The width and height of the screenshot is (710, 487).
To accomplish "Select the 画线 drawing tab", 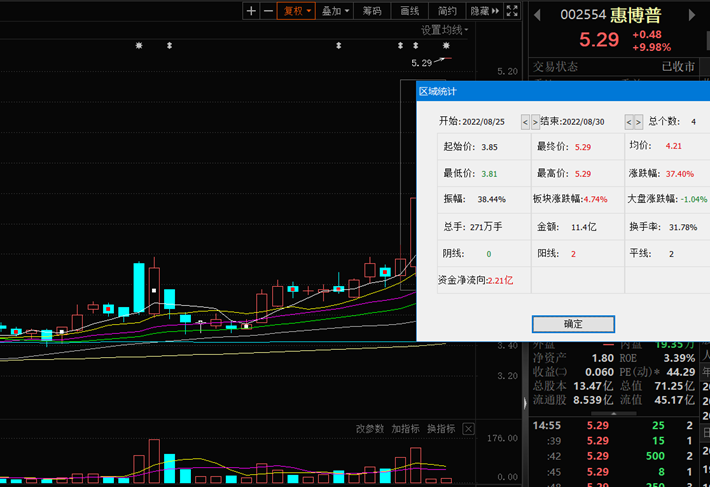I will [x=409, y=11].
